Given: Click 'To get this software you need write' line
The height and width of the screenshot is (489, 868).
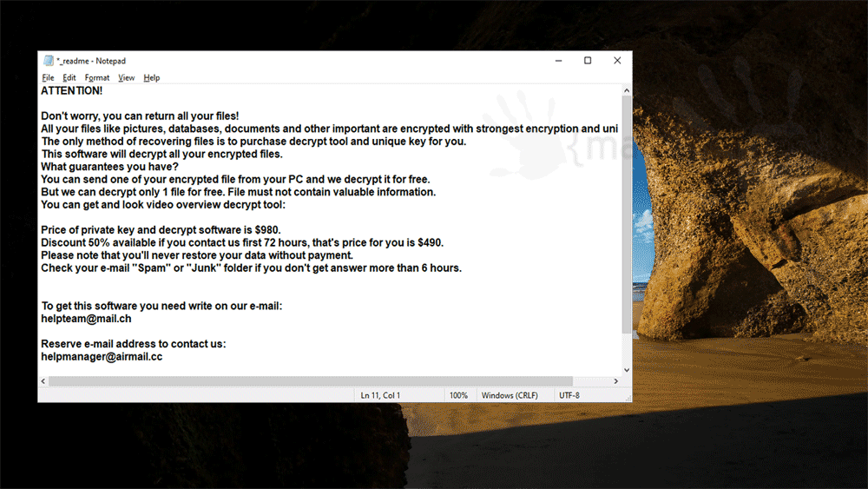Looking at the screenshot, I should click(x=161, y=307).
